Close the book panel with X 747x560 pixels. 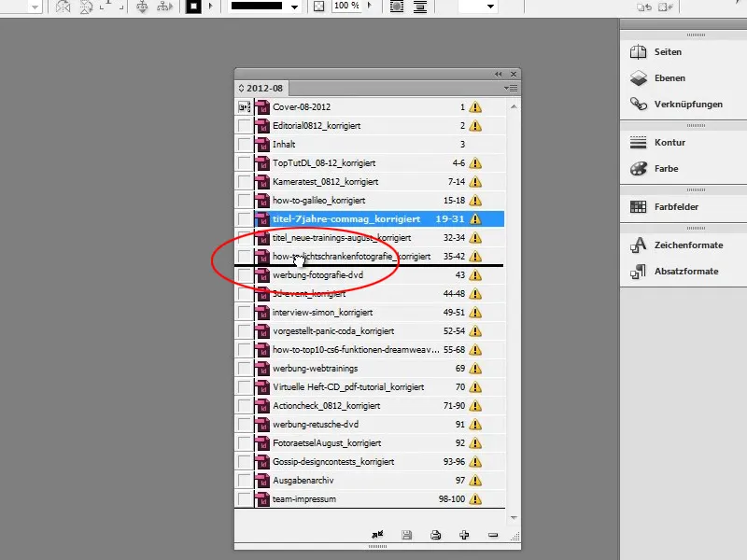click(514, 74)
